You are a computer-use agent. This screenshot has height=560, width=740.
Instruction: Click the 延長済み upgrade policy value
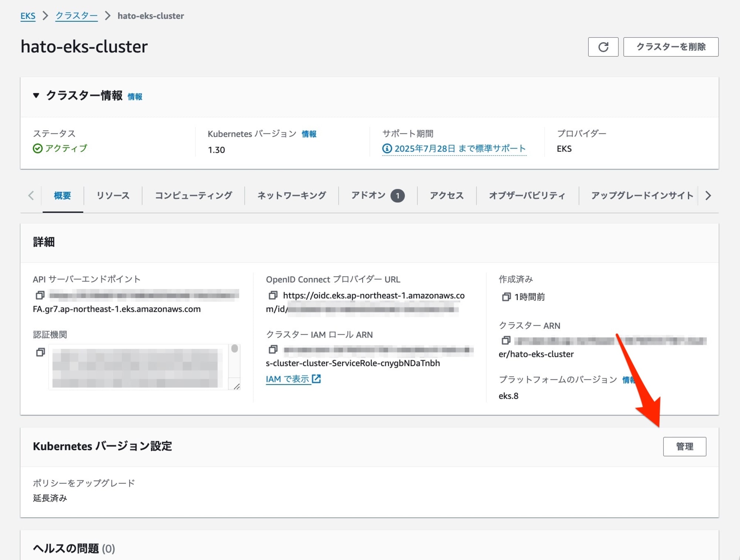(x=50, y=498)
